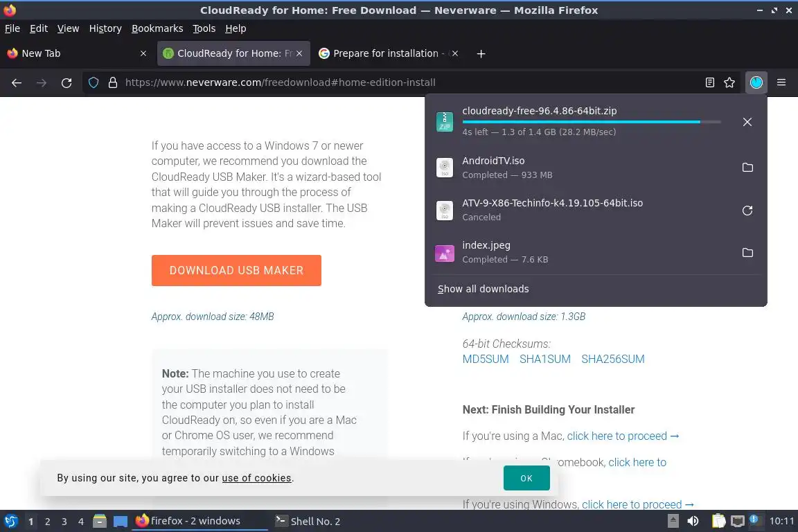Close the New Tab tab
798x532 pixels.
point(143,53)
